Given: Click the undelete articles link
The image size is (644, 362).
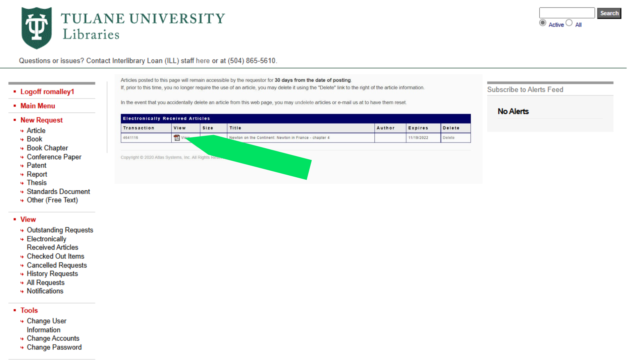Looking at the screenshot, I should pos(304,102).
